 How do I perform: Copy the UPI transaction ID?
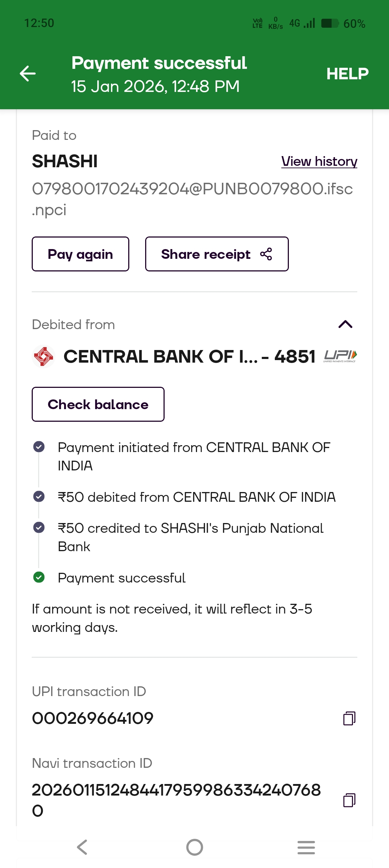[x=349, y=718]
